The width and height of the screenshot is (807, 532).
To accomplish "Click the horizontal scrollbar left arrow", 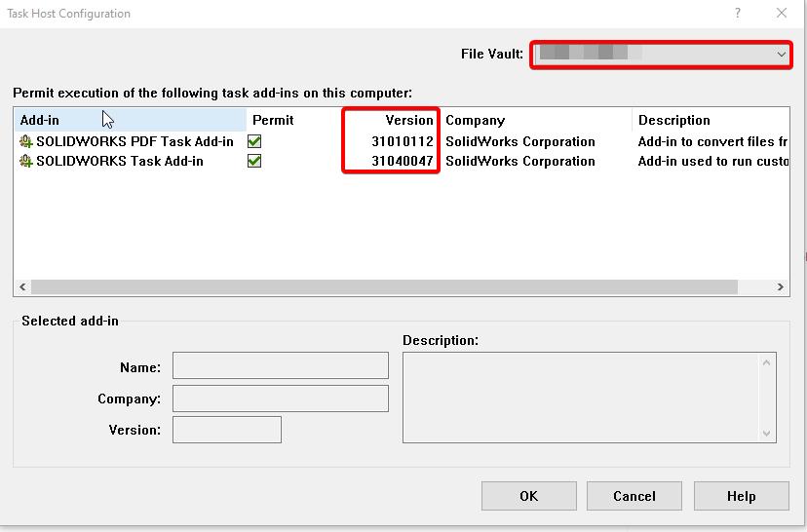I will click(x=22, y=287).
